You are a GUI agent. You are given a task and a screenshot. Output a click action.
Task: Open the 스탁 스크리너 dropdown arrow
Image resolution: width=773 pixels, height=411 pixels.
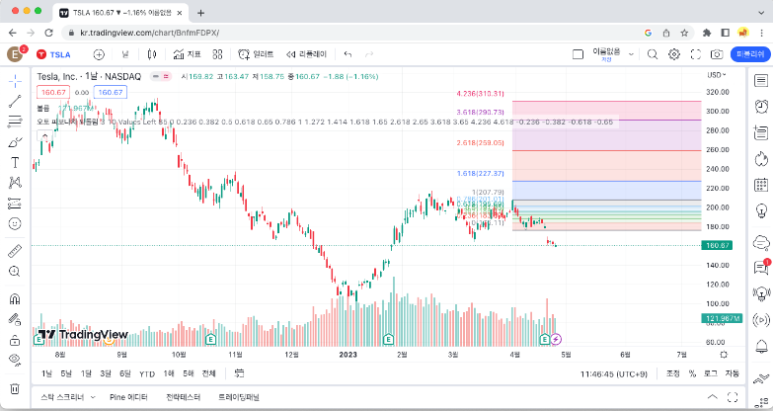93,397
